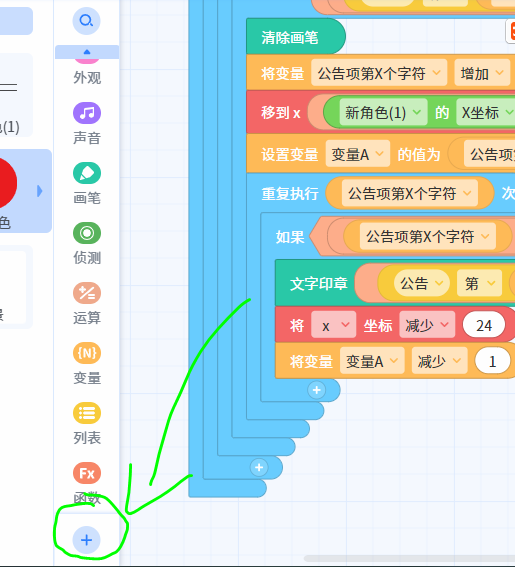Image resolution: width=515 pixels, height=567 pixels.
Task: Open the block search magnifier icon
Action: pos(86,21)
